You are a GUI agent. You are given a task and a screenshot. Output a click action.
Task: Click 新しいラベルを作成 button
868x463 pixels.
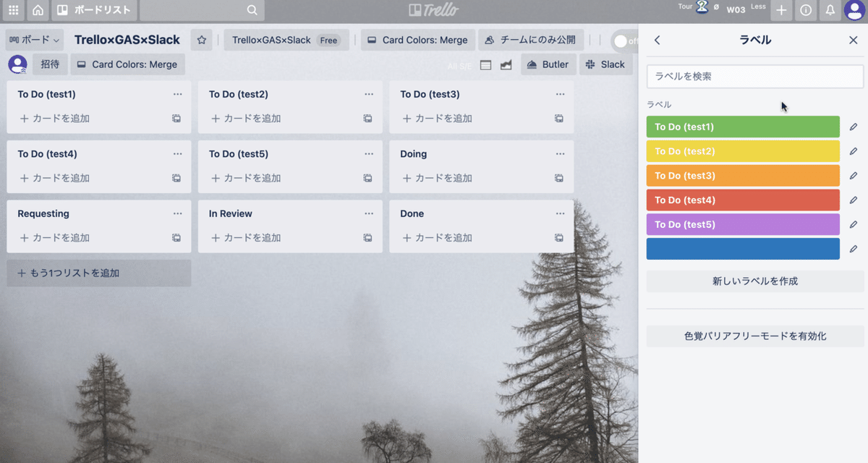pos(755,281)
